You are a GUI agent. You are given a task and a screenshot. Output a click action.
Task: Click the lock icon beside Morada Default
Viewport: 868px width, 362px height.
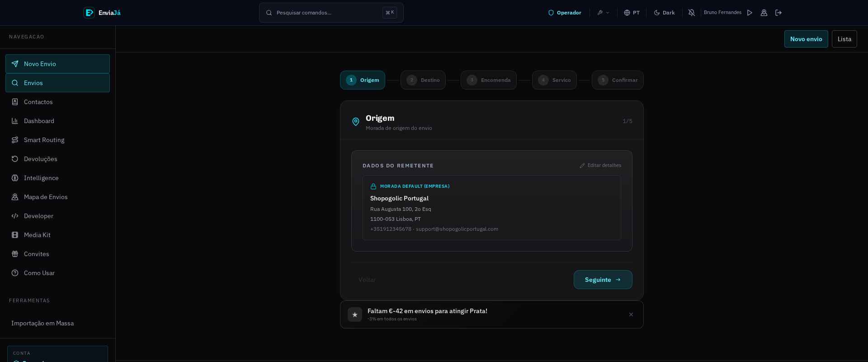373,186
